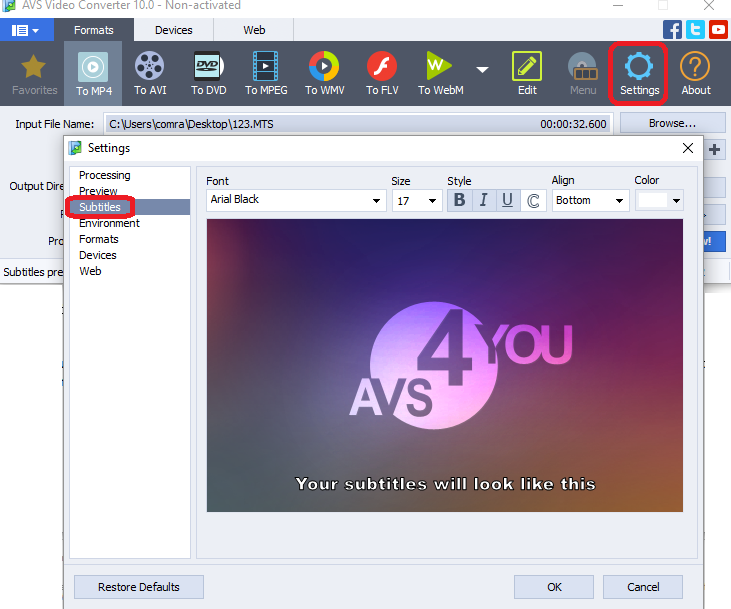Expand more formats dropdown arrow in toolbar
Screen dimensions: 731x609
(482, 69)
